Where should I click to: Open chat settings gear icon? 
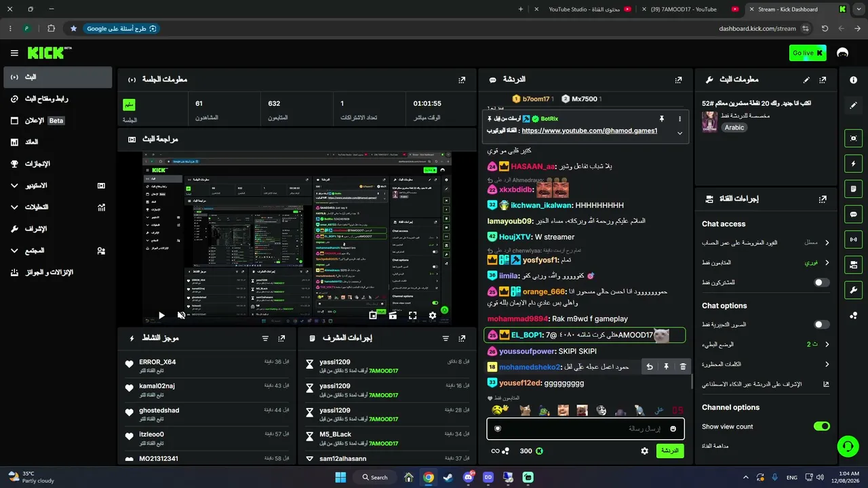(644, 451)
